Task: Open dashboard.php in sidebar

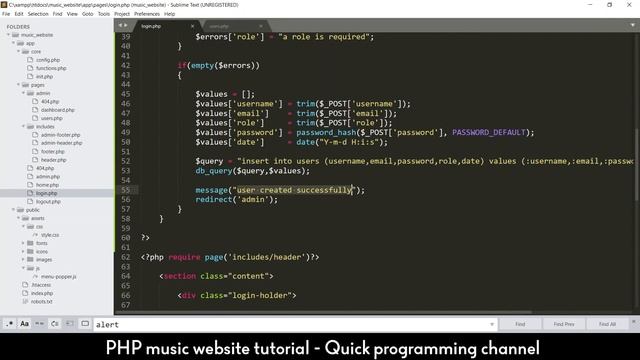Action: pyautogui.click(x=58, y=110)
